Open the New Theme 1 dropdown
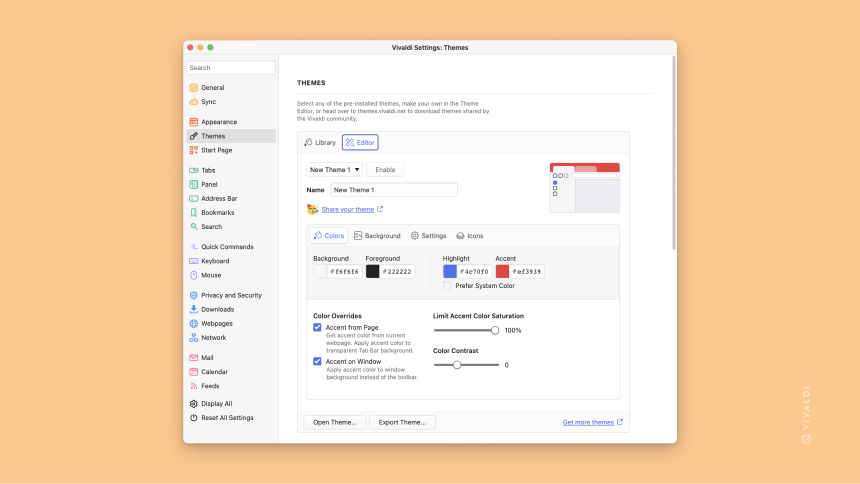This screenshot has width=860, height=484. click(x=334, y=170)
